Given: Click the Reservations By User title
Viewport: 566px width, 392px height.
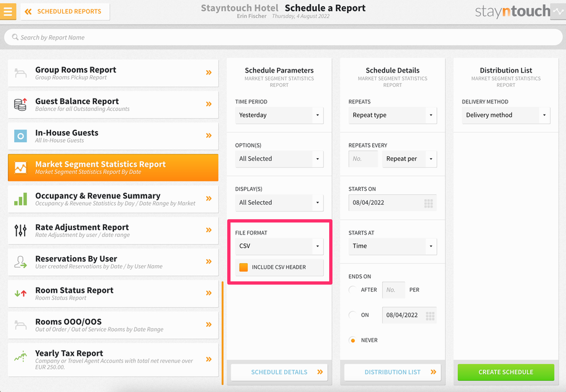Looking at the screenshot, I should coord(76,259).
